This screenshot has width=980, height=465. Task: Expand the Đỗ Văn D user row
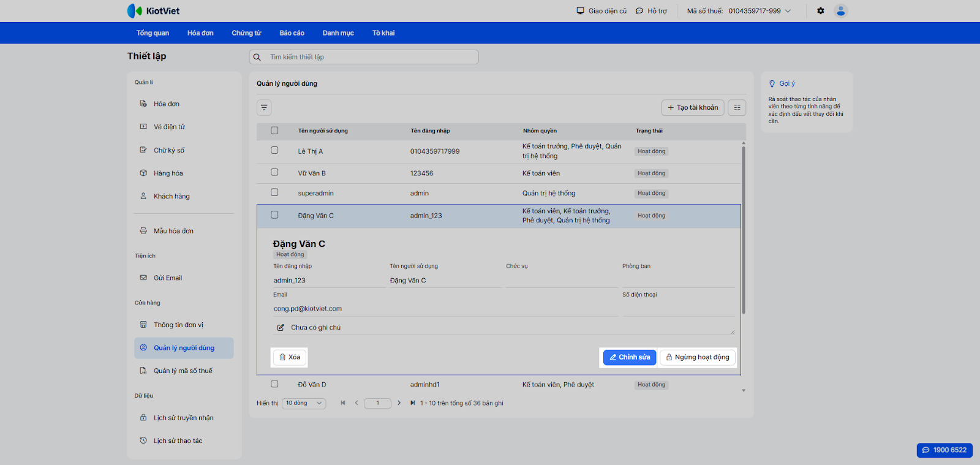pyautogui.click(x=312, y=385)
